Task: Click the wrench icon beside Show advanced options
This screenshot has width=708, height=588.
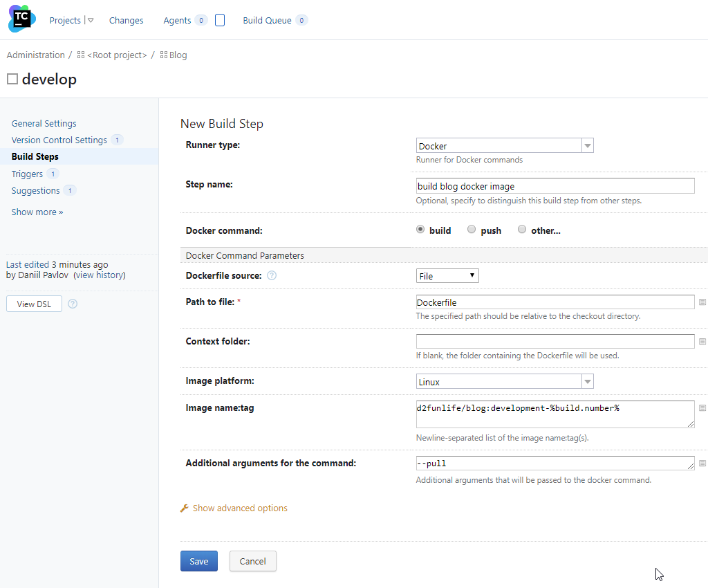Action: tap(185, 508)
